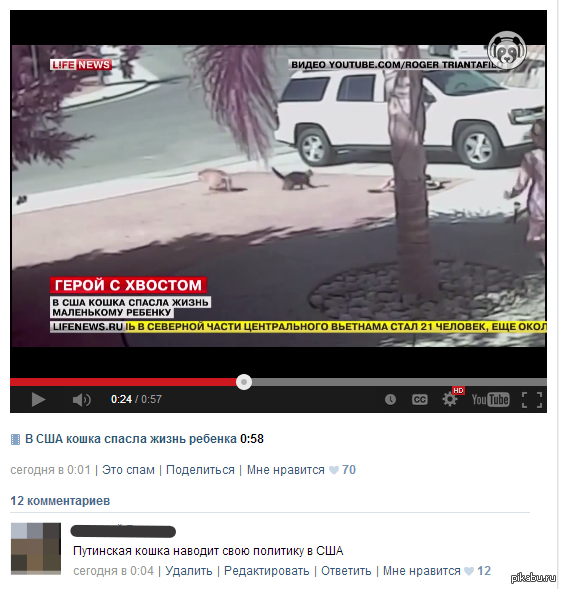Open the HD settings gear icon
561x589 pixels.
(451, 398)
